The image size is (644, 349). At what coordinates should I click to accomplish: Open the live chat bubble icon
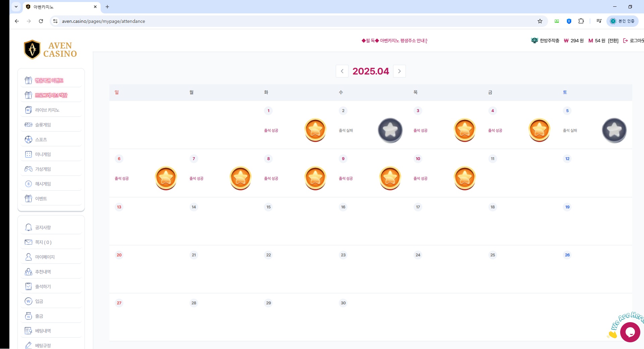coord(630,332)
